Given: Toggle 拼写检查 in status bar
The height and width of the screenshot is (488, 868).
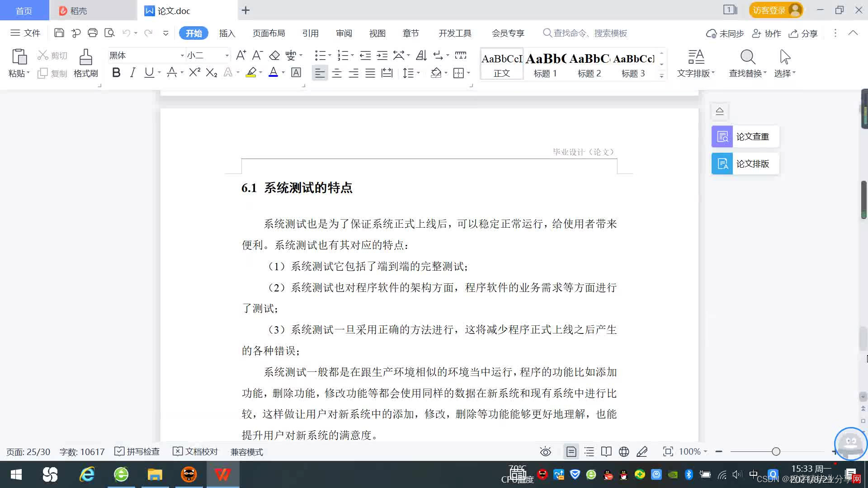Looking at the screenshot, I should pos(137,451).
